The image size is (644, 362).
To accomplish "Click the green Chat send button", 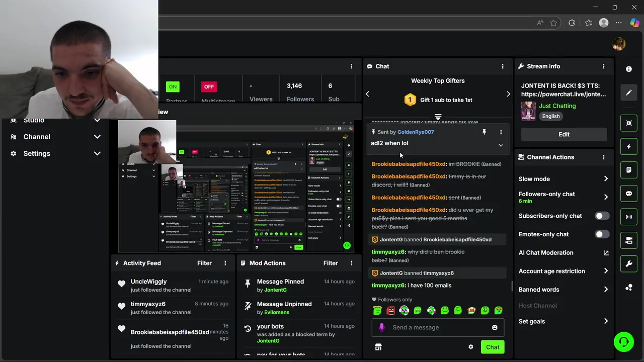I will click(493, 347).
